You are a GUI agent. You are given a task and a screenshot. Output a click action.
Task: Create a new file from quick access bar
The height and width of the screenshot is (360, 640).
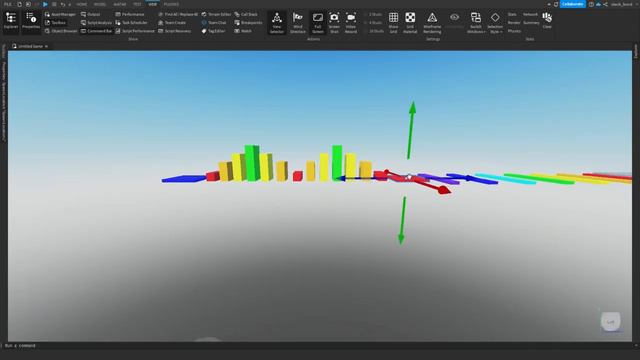coord(19,4)
